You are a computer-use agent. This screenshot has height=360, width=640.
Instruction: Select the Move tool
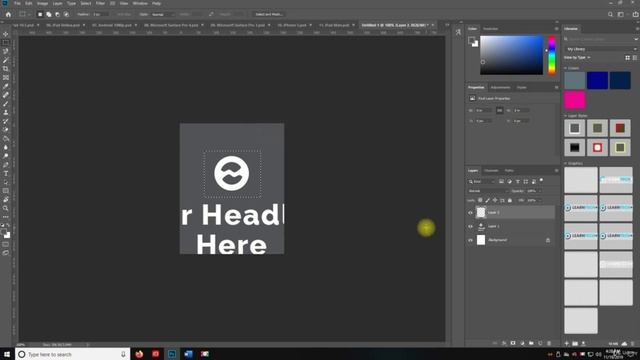pos(6,34)
